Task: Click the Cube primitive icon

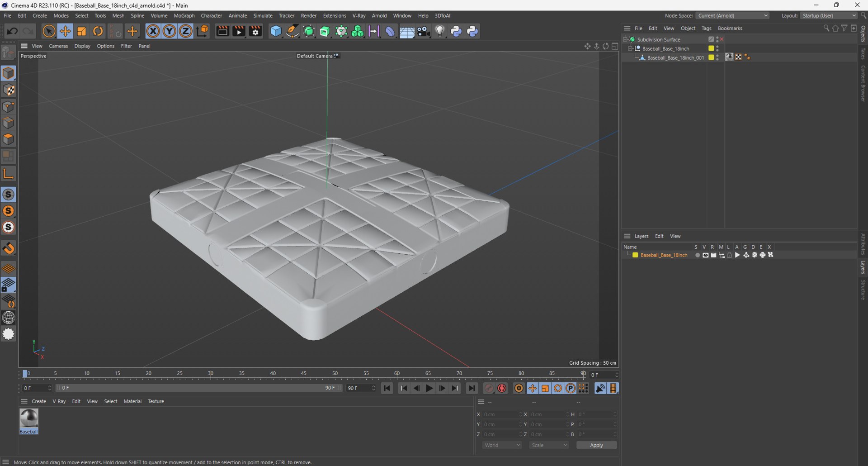Action: coord(276,31)
